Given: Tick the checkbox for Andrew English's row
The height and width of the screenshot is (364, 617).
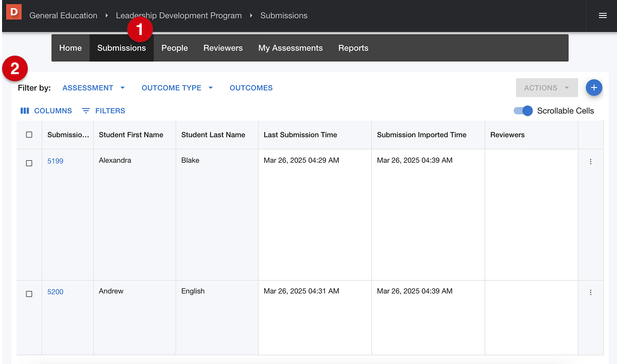Looking at the screenshot, I should point(29,294).
